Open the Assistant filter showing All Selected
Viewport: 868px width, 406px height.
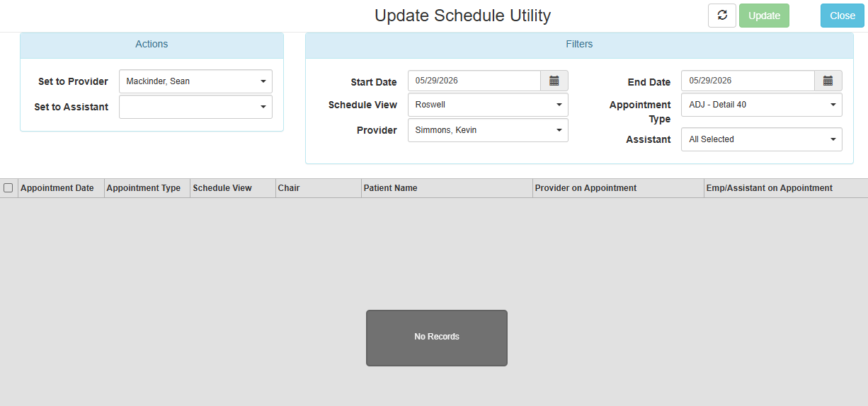pyautogui.click(x=762, y=139)
